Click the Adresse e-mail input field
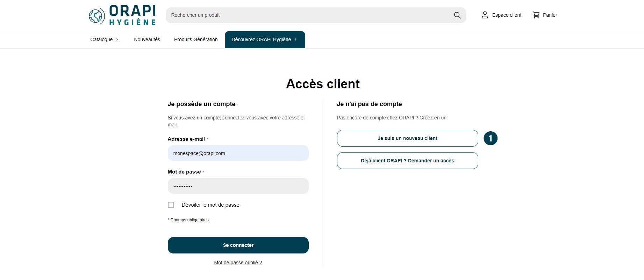Viewport: 644px width, 280px height. point(238,153)
